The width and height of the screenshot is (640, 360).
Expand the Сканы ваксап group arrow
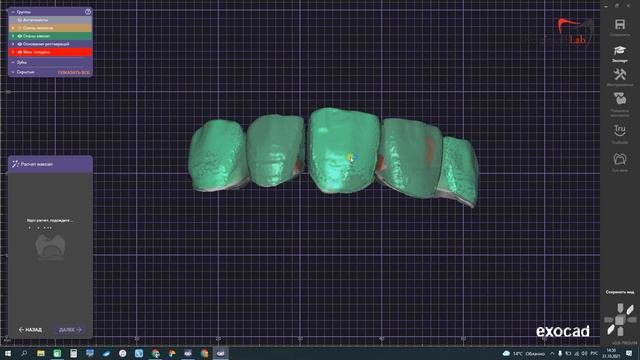pos(13,36)
